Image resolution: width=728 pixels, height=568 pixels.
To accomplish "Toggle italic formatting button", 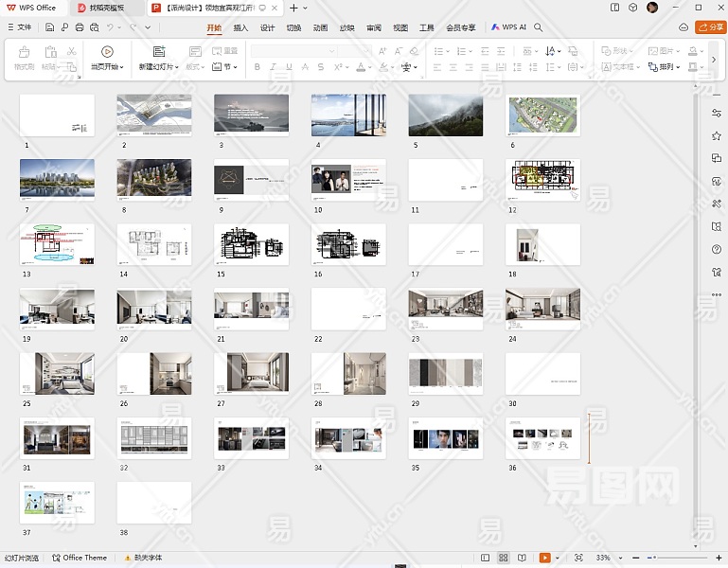I will pos(273,67).
